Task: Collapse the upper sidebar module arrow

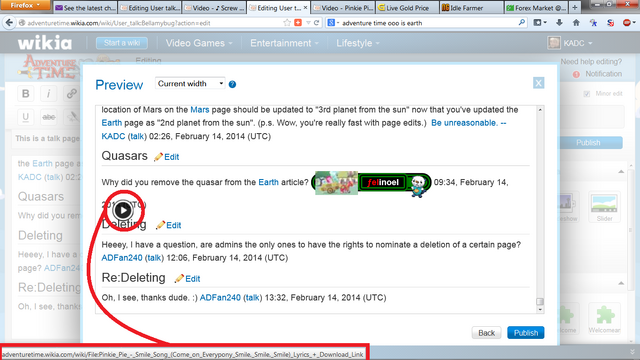Action: 621,171
